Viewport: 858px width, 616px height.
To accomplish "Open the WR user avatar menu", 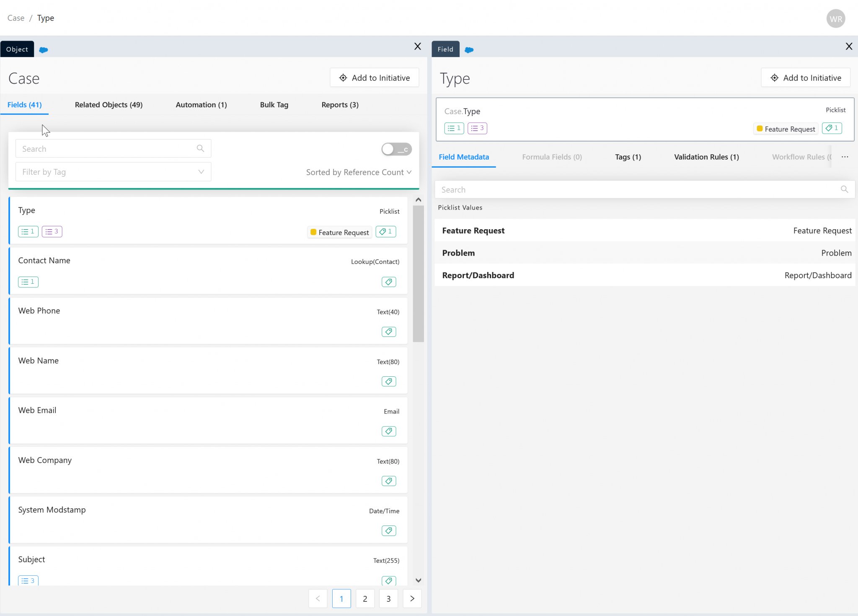I will [835, 19].
